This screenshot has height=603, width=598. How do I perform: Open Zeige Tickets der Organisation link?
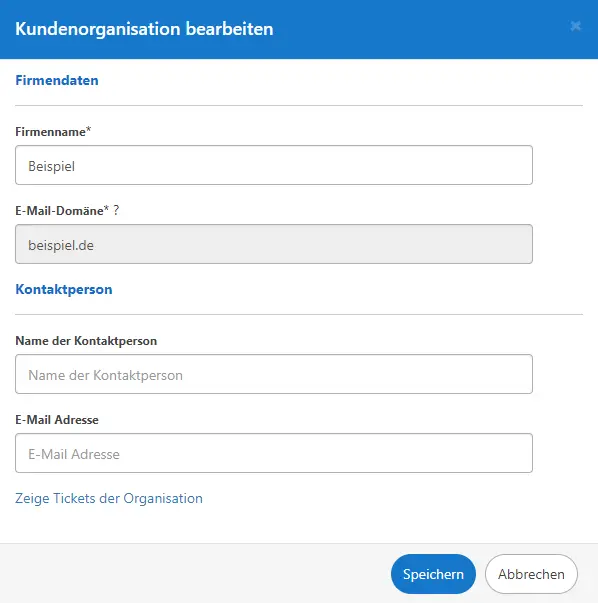click(x=109, y=498)
